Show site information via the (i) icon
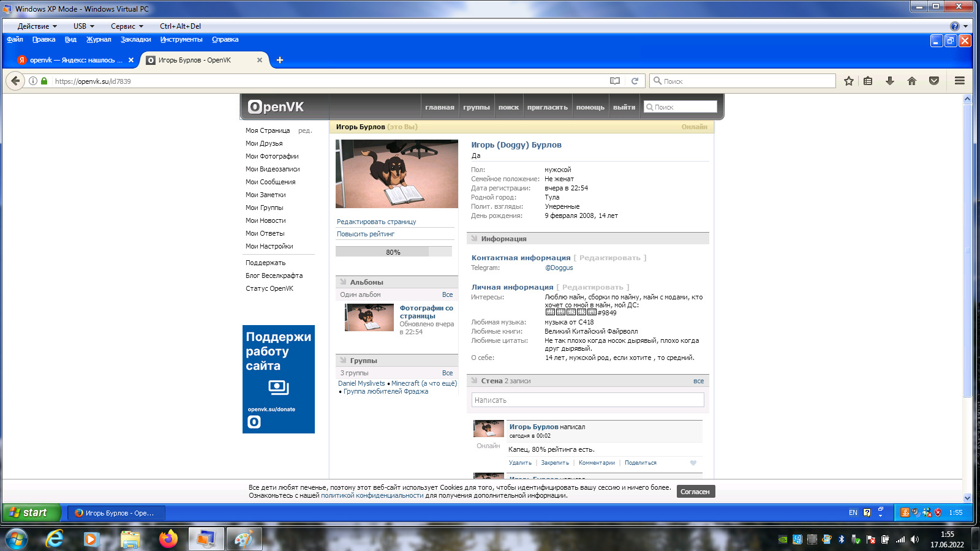980x551 pixels. (33, 81)
